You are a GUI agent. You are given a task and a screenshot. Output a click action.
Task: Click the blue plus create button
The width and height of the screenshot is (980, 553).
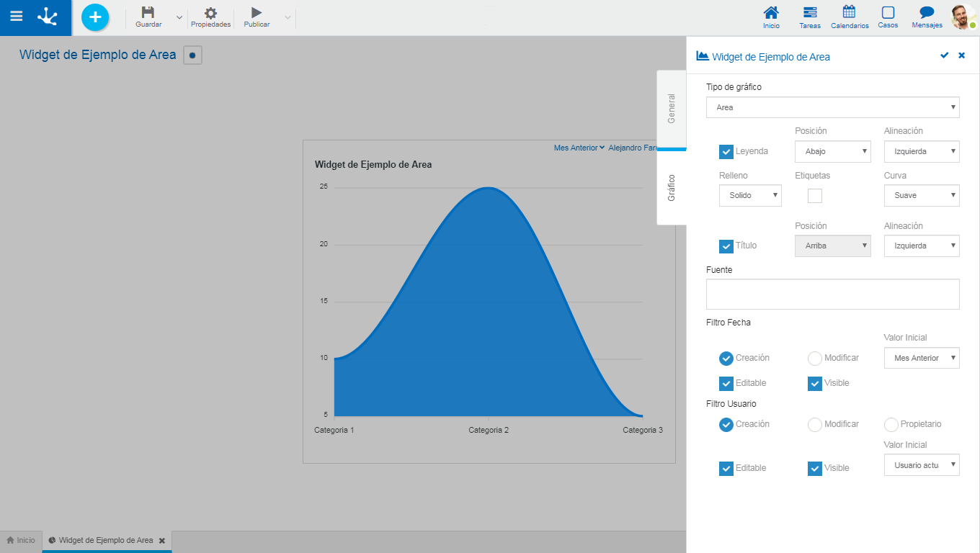click(x=95, y=17)
